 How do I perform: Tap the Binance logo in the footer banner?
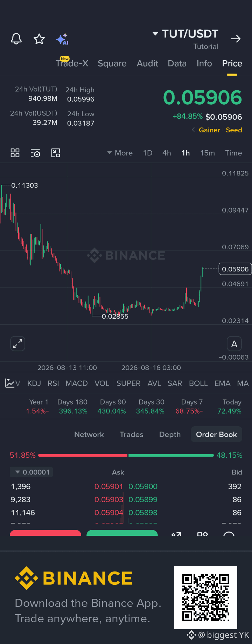point(73,578)
